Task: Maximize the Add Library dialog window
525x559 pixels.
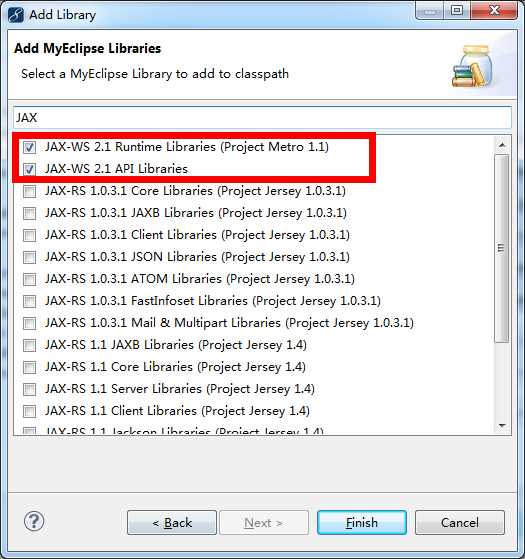Action: [x=457, y=10]
